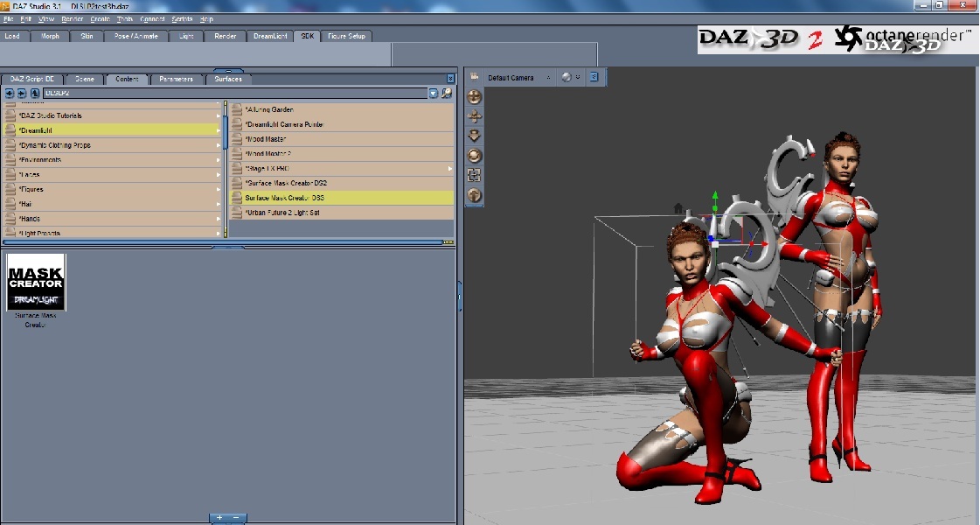Switch to the DAZ Script IDE tab
Viewport: 980px width, 525px height.
tap(32, 79)
